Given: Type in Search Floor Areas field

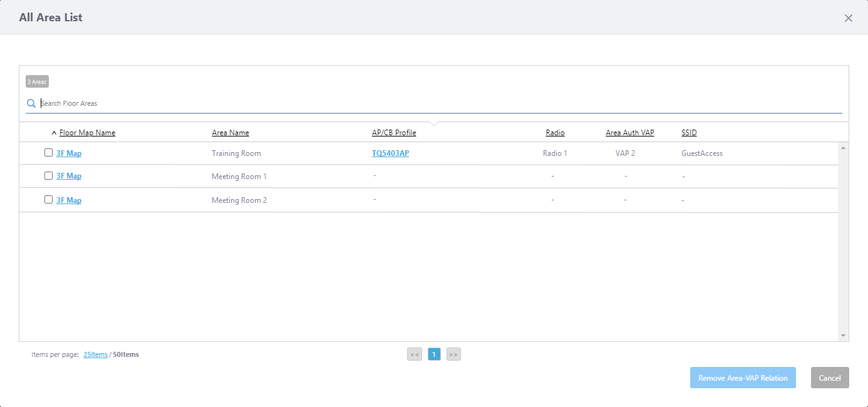Looking at the screenshot, I should click(x=438, y=103).
